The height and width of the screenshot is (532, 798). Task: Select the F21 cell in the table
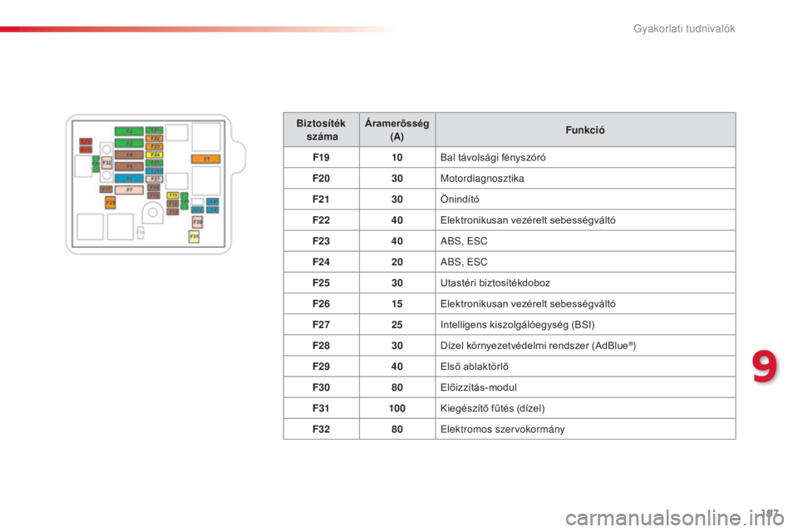click(321, 199)
